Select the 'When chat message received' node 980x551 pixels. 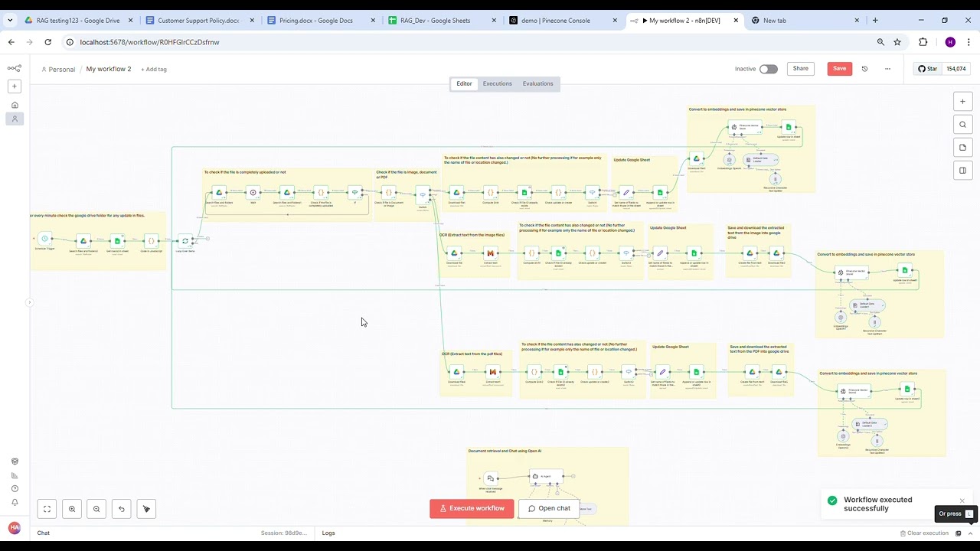(x=491, y=478)
